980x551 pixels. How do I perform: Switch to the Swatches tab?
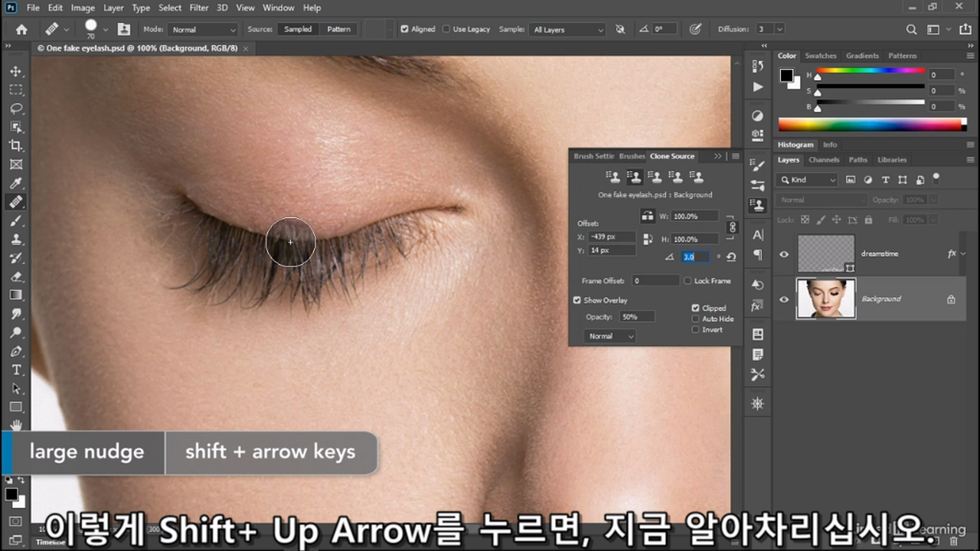[x=820, y=56]
